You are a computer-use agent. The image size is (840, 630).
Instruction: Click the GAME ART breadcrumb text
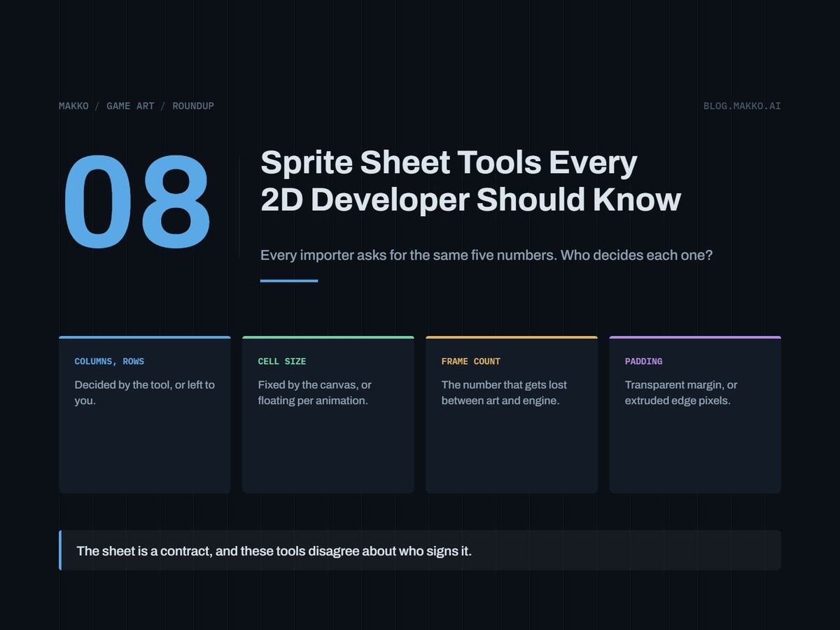click(130, 106)
